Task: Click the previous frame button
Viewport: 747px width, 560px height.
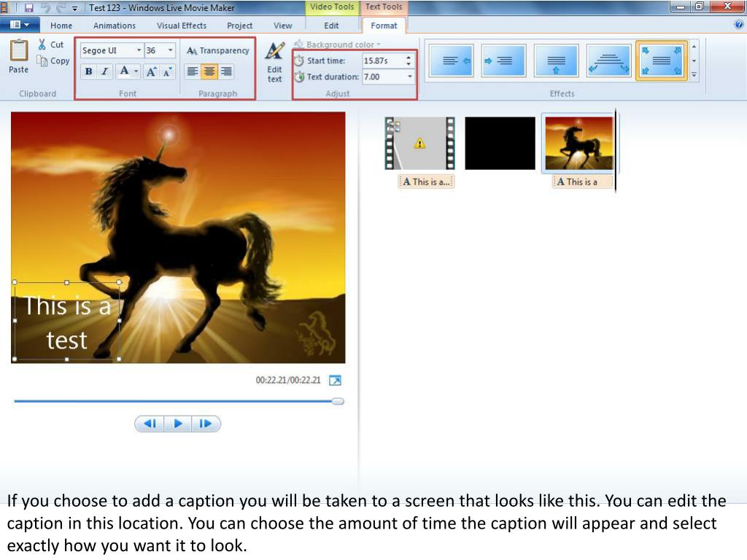Action: (x=150, y=424)
